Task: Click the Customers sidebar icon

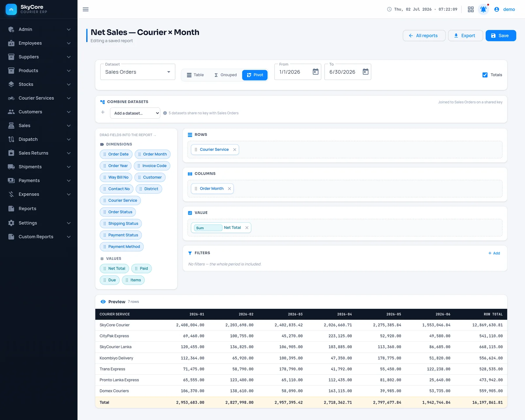Action: click(x=11, y=112)
